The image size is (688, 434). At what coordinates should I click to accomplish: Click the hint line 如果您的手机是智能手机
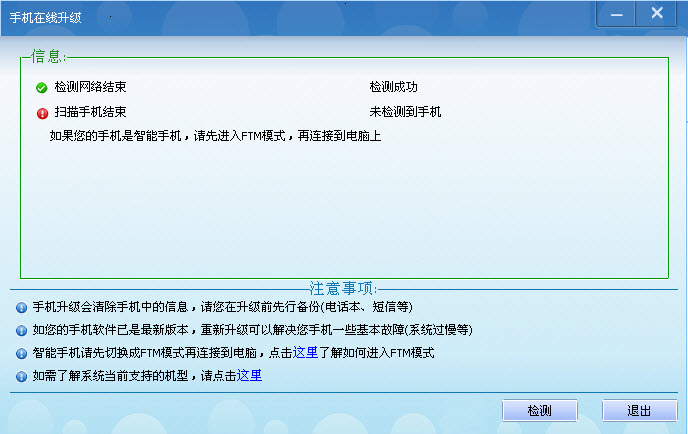(215, 136)
